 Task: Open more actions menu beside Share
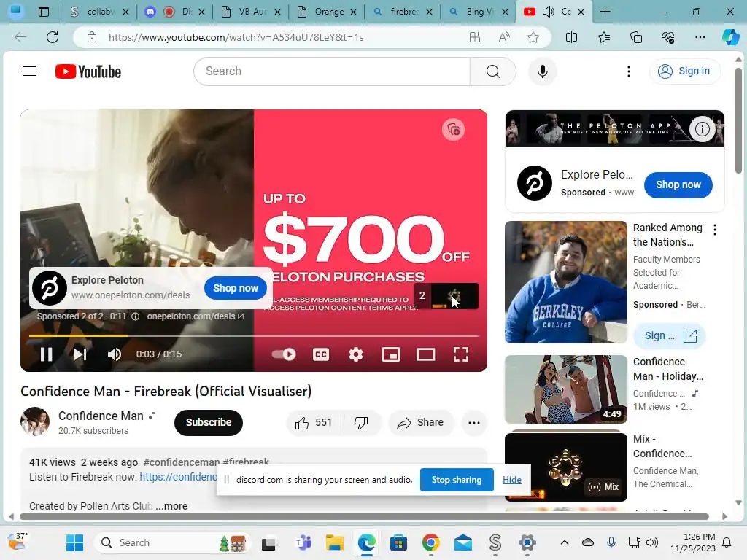(473, 422)
